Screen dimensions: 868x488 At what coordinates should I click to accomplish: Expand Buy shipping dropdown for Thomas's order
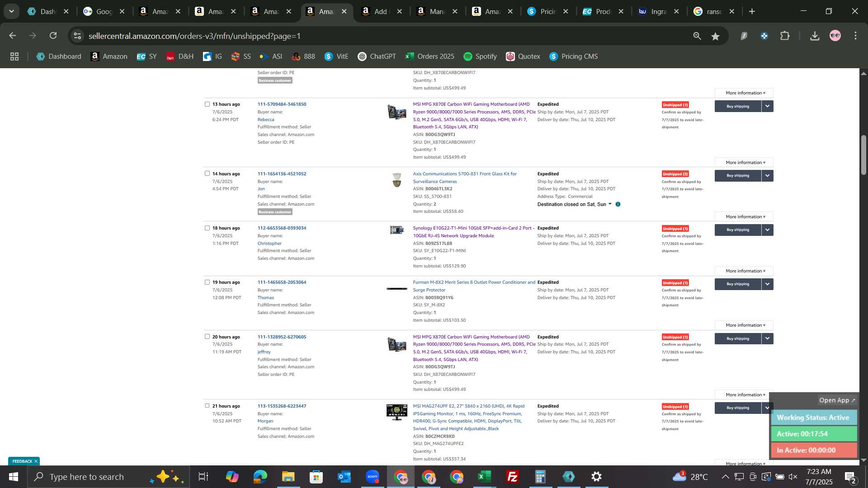tap(767, 284)
